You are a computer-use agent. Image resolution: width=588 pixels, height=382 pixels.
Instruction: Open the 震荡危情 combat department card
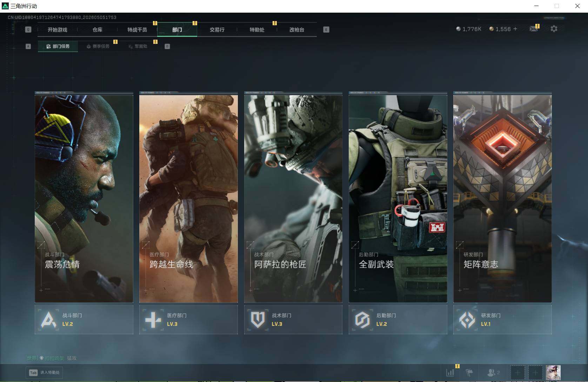84,198
